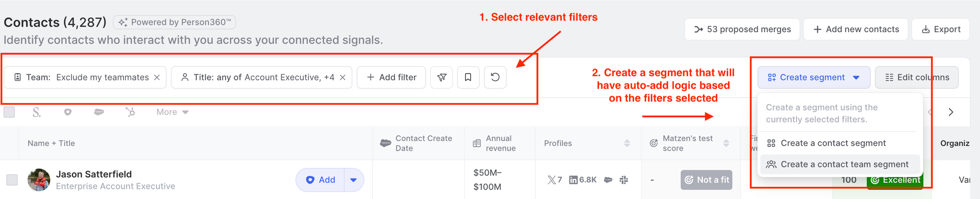Image resolution: width=980 pixels, height=199 pixels.
Task: Remove the Title filter using its X
Action: point(343,77)
